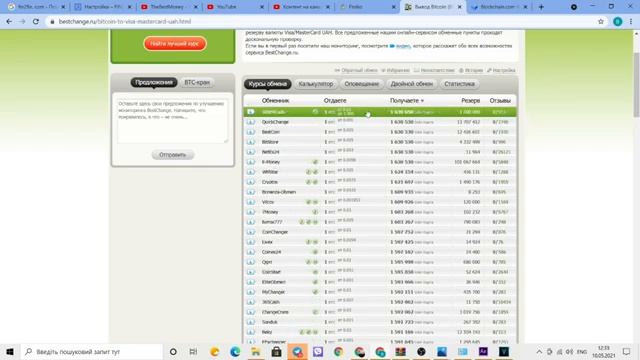
Task: Switch to BTC-кран tab
Action: point(197,82)
